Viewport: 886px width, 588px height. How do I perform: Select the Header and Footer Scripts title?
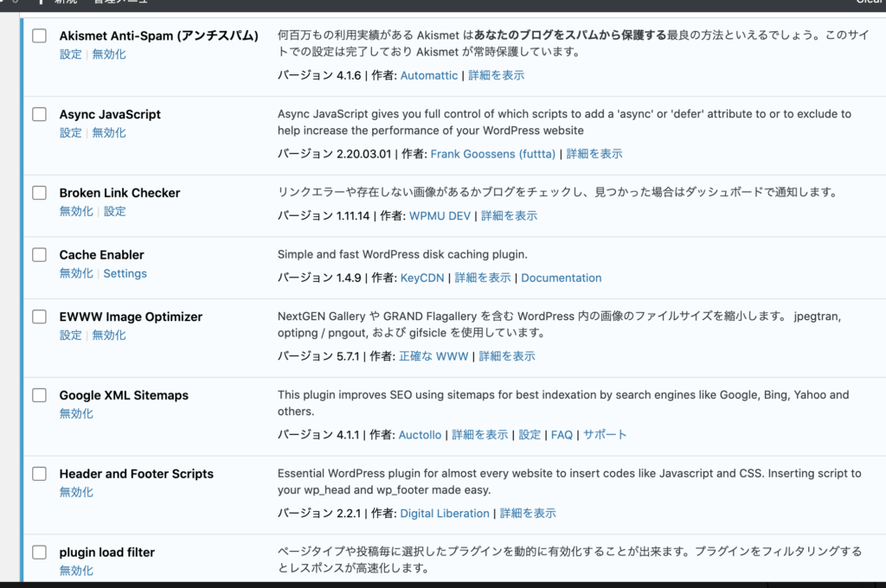(x=136, y=474)
